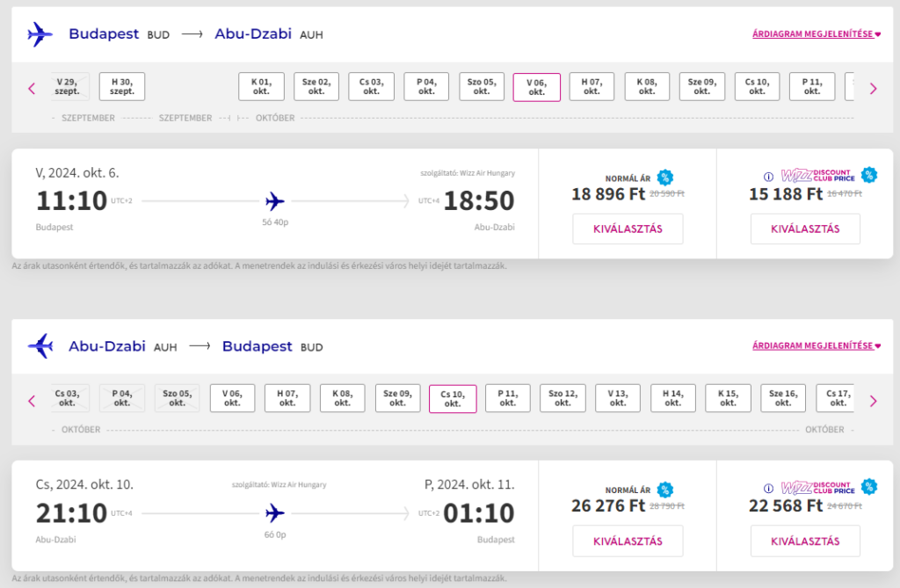Screen dimensions: 900x588
Task: Show later return dates with right arrow
Action: (x=873, y=401)
